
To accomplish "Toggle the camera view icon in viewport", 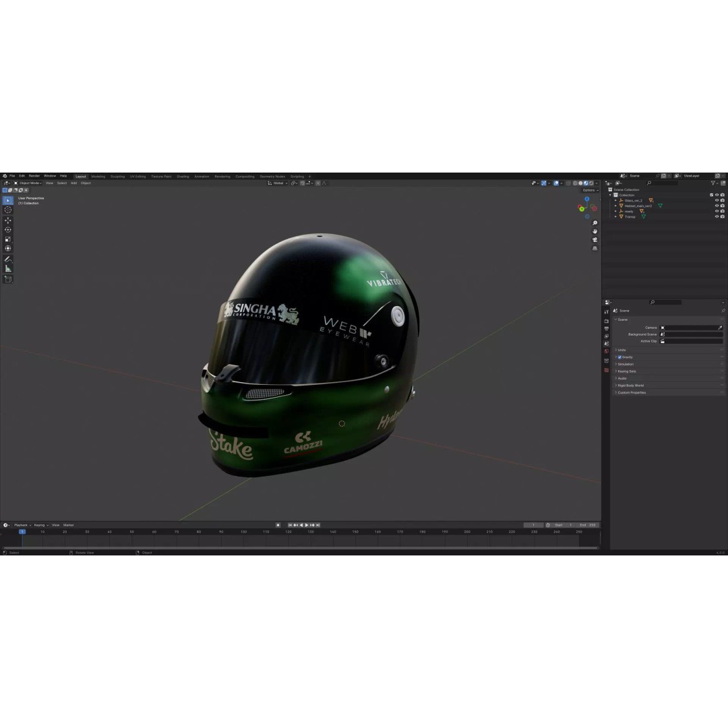I will [x=595, y=240].
